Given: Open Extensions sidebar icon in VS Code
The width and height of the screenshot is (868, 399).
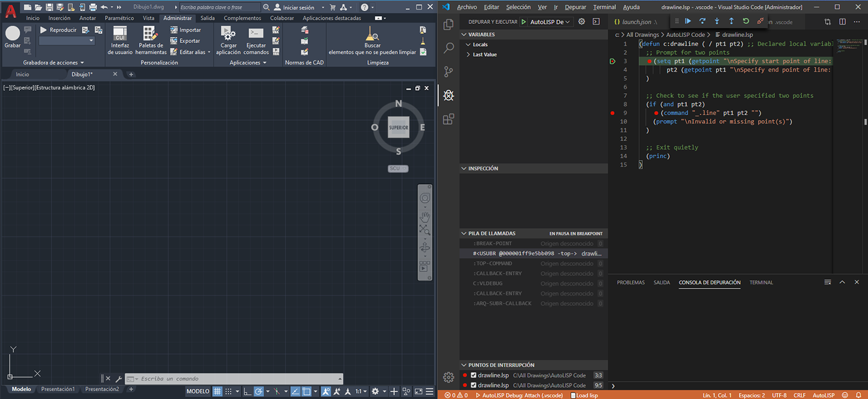Looking at the screenshot, I should (449, 119).
